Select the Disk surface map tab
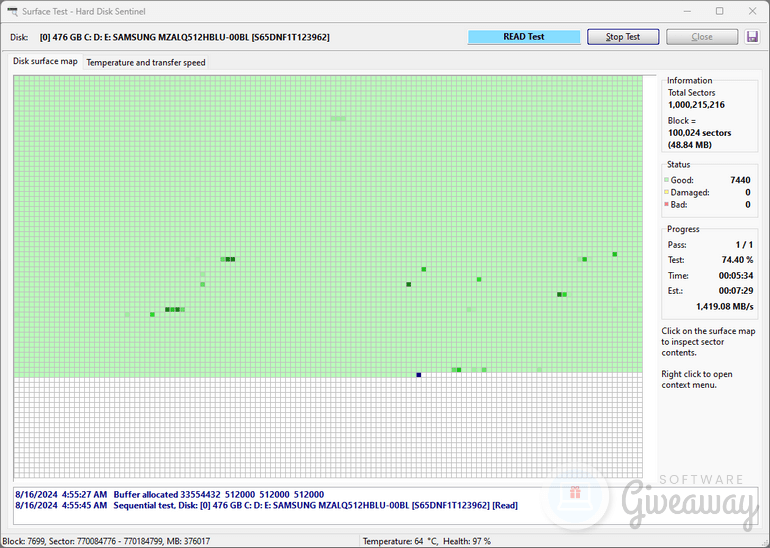The height and width of the screenshot is (548, 770). (x=45, y=61)
